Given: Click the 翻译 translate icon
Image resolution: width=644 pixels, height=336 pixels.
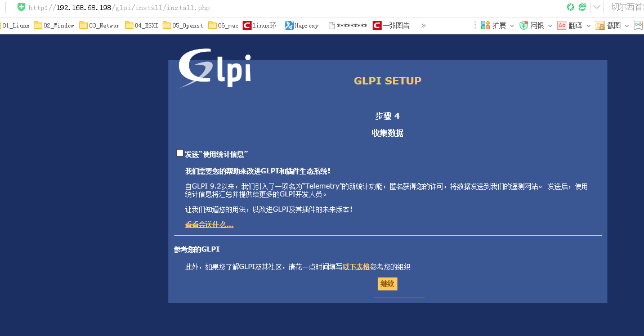Looking at the screenshot, I should [x=562, y=25].
